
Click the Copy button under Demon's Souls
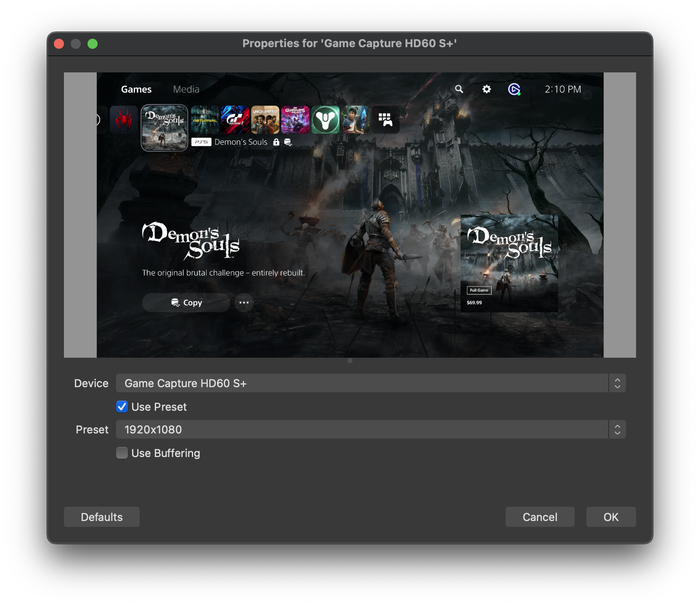186,303
